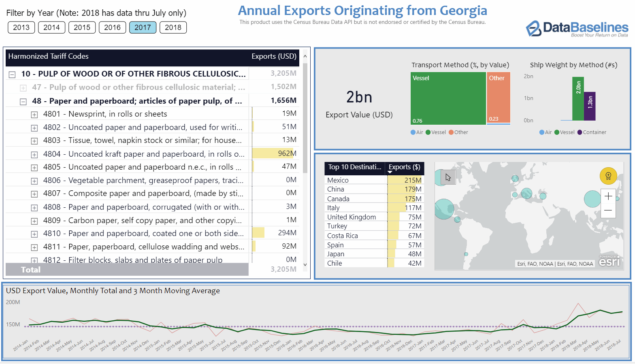Viewport: 635px width, 364px height.
Task: Select Mexico in destinations table
Action: click(338, 180)
